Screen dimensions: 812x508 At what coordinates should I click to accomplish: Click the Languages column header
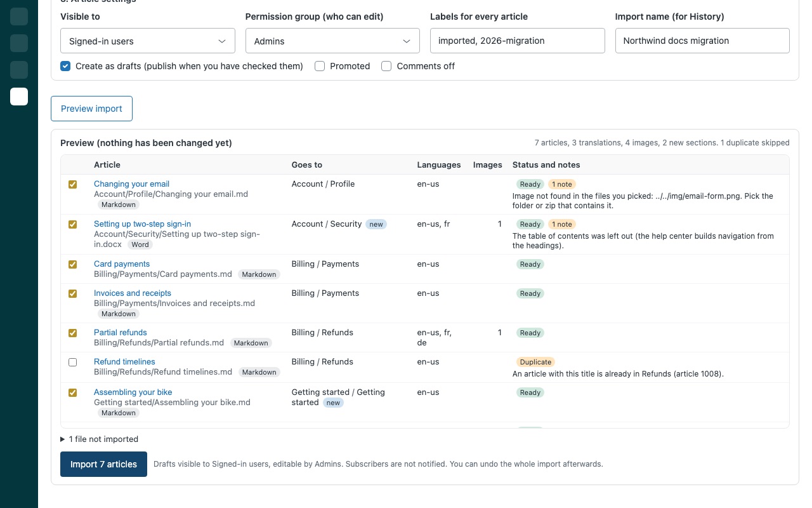[439, 164]
